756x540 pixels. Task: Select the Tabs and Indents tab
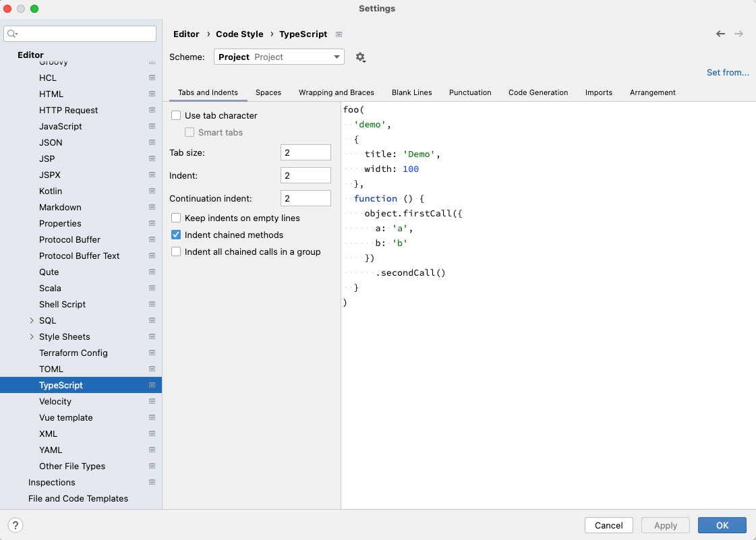(208, 92)
